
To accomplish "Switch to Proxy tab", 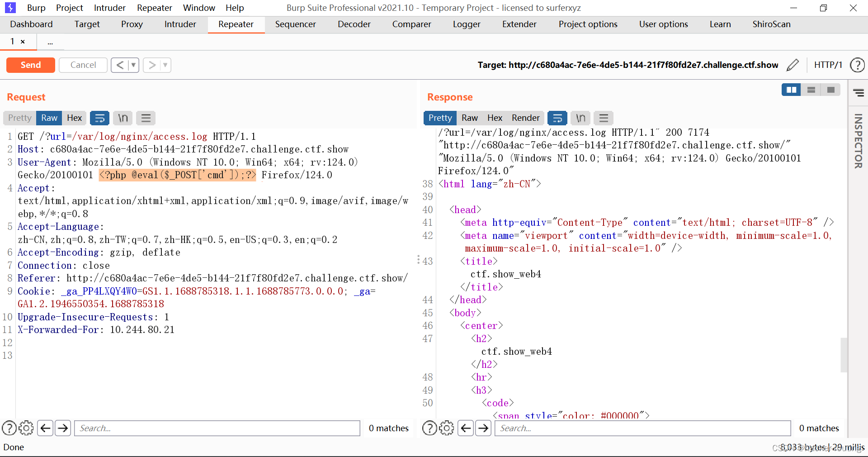I will 132,24.
